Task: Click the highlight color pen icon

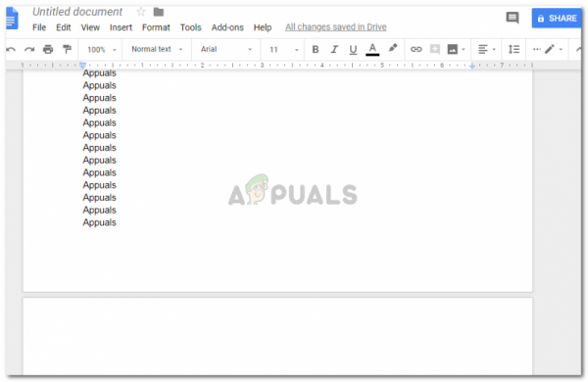Action: point(393,48)
